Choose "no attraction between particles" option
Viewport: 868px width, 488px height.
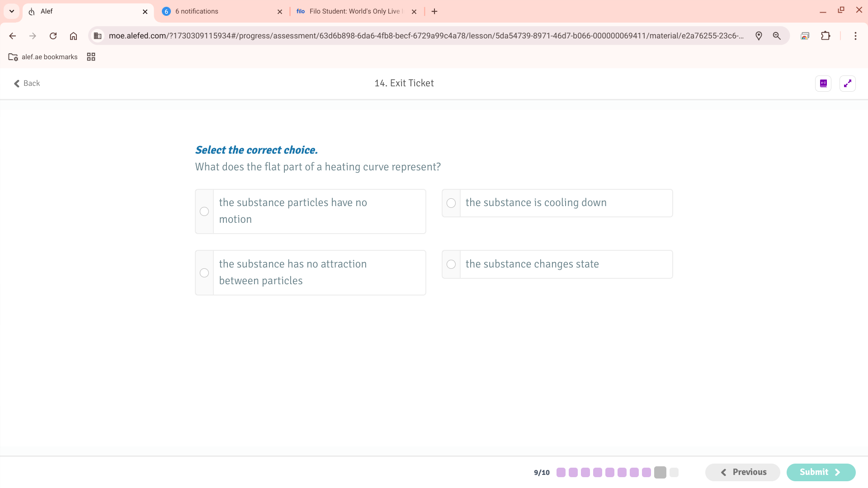(204, 273)
